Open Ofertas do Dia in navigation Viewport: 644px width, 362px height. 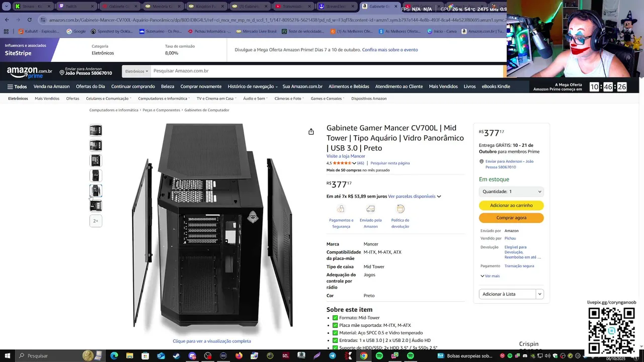pos(91,86)
